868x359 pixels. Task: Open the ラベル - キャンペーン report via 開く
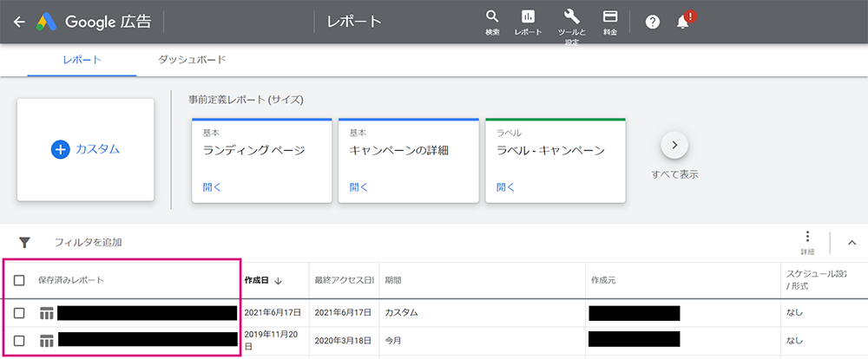[x=505, y=187]
